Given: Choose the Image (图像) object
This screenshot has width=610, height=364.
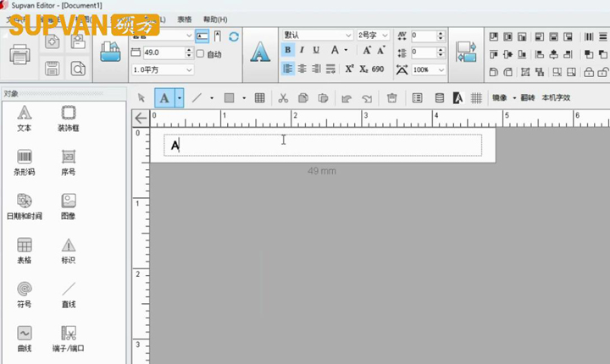Looking at the screenshot, I should click(x=69, y=206).
